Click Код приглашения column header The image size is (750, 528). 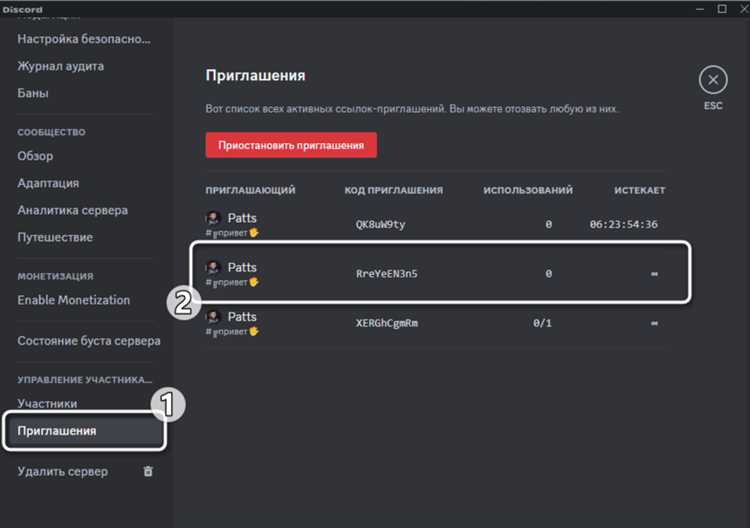click(x=394, y=190)
